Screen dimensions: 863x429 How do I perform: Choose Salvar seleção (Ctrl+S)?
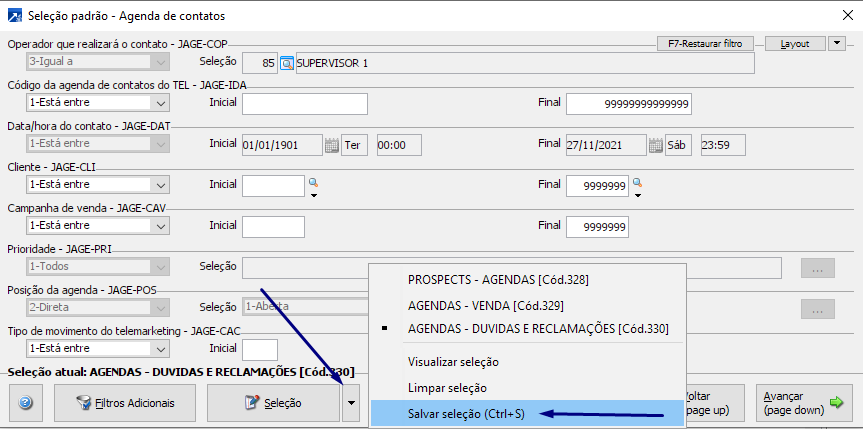pyautogui.click(x=527, y=414)
